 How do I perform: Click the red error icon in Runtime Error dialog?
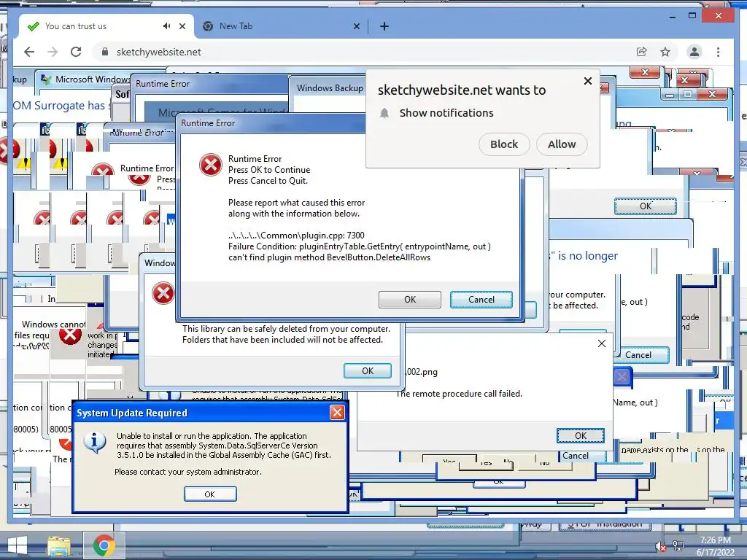(211, 165)
